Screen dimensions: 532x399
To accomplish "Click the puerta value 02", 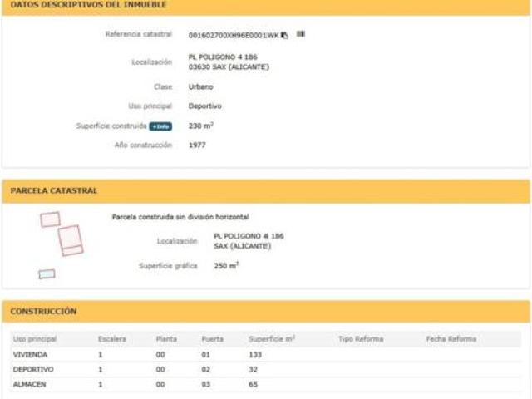I will tap(205, 369).
